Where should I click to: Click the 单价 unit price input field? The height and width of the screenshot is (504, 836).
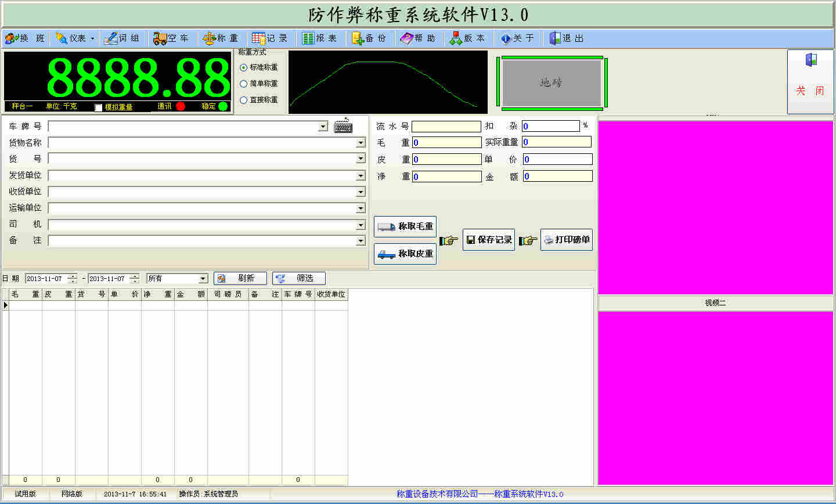[x=557, y=159]
